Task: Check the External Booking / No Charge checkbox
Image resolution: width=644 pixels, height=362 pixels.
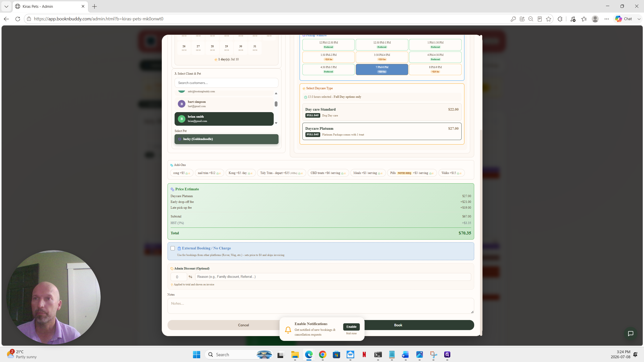Action: [x=173, y=248]
